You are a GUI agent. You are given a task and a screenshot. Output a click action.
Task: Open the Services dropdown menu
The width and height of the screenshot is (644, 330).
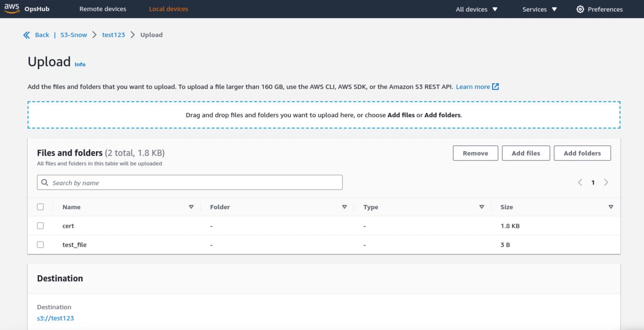pyautogui.click(x=540, y=9)
